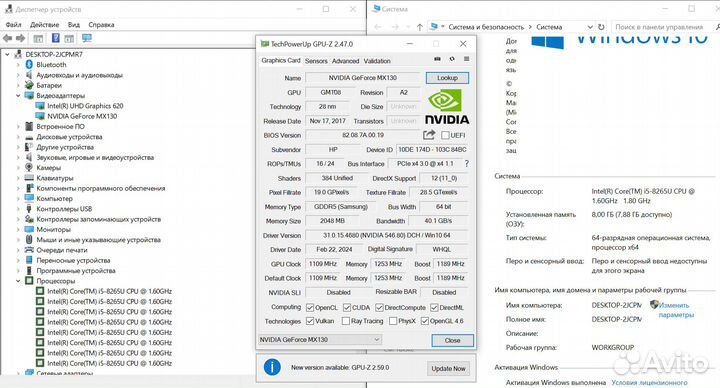This screenshot has width=720, height=388.
Task: Click forward arrow in Device Manager toolbar
Action: coord(21,39)
